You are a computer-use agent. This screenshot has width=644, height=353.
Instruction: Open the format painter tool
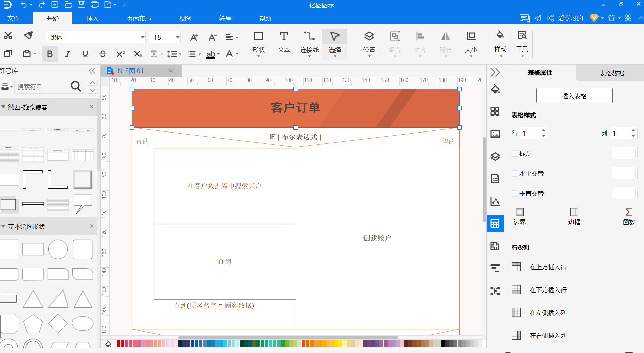29,35
